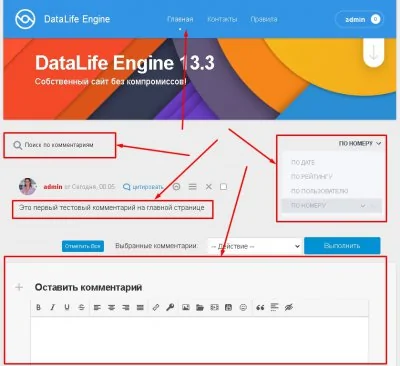The height and width of the screenshot is (366, 400).
Task: Justify text in the editor toolbar
Action: [140, 307]
